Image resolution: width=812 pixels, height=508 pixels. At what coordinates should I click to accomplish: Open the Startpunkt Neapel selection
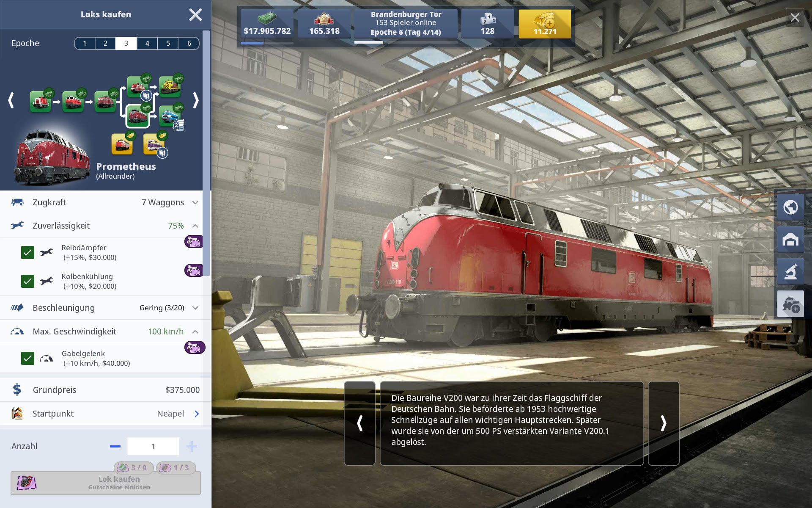tap(197, 414)
